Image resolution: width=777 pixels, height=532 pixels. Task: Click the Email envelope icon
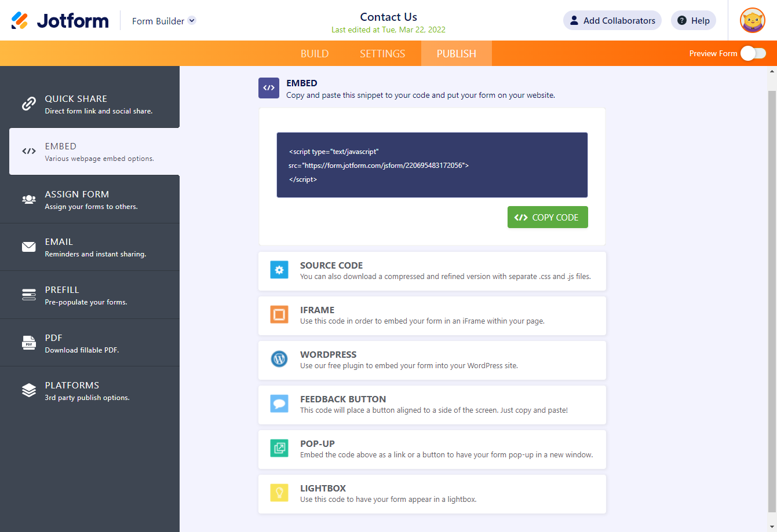29,247
